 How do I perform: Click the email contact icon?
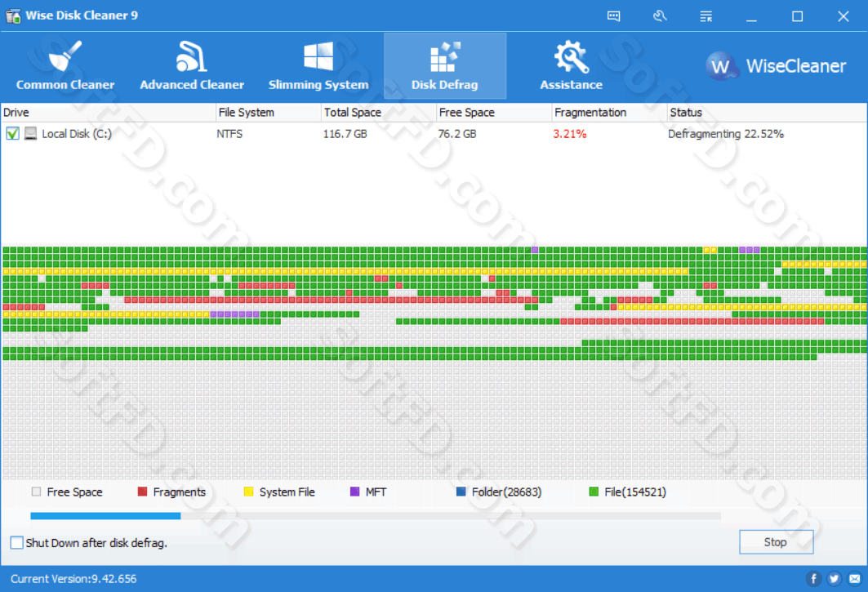pyautogui.click(x=855, y=579)
